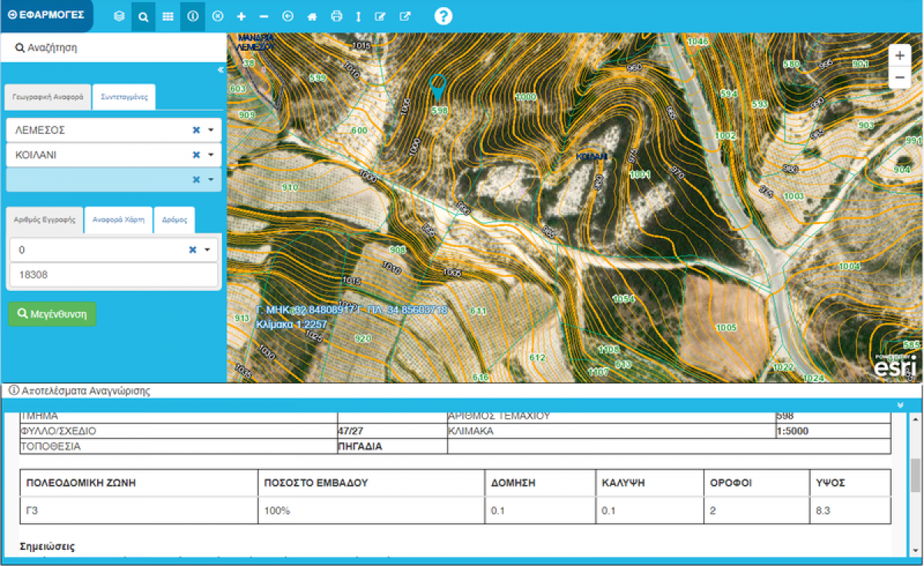Click the home extent icon
The image size is (924, 566).
pyautogui.click(x=312, y=16)
